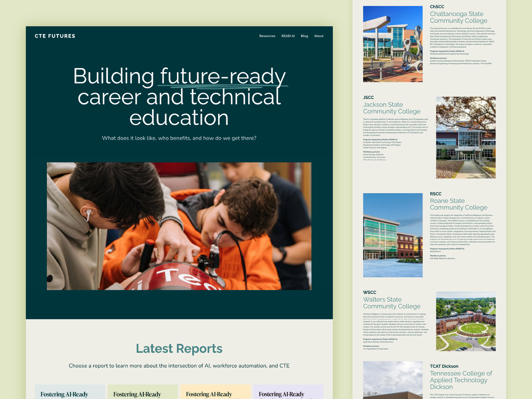Screen dimensions: 532x399
Task: Open the READI AI nav item
Action: tap(288, 36)
